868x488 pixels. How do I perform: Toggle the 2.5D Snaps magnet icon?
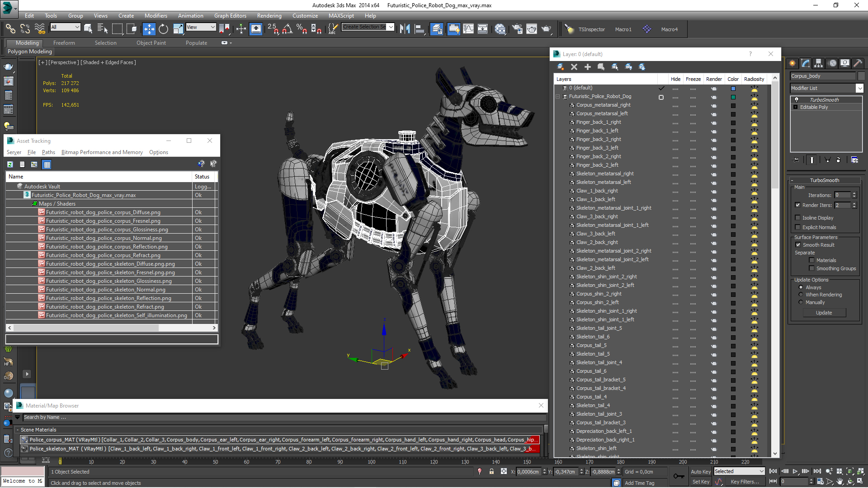point(273,29)
